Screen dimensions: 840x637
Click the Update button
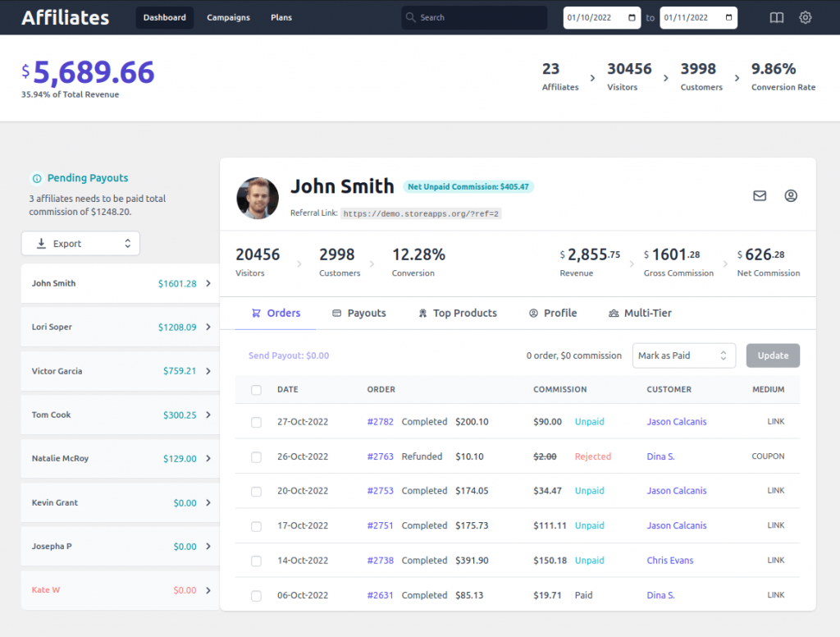(772, 355)
